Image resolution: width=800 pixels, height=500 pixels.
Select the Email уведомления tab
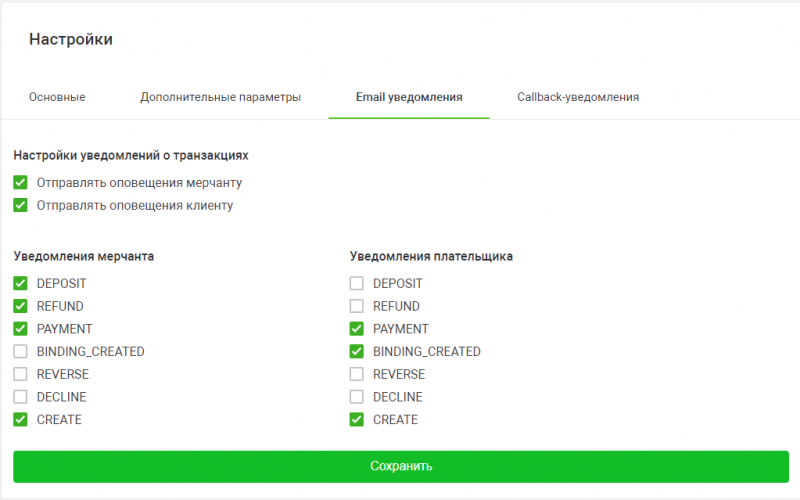(x=409, y=97)
